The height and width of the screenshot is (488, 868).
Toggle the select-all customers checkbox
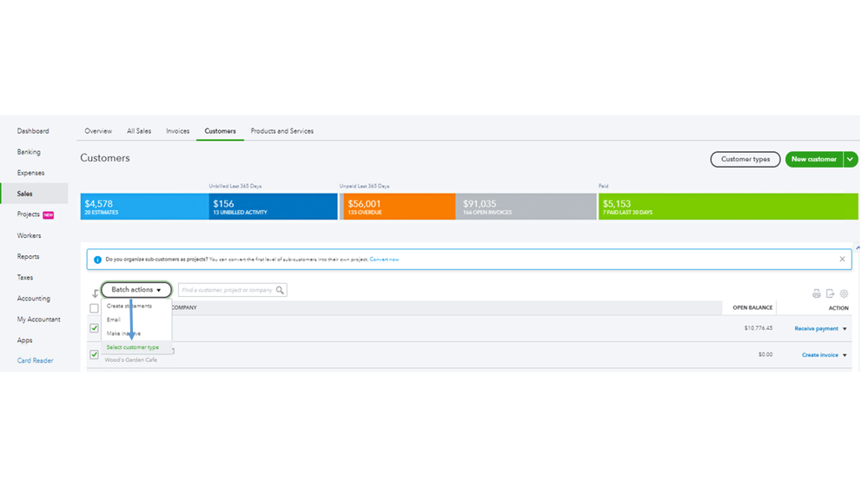coord(94,308)
